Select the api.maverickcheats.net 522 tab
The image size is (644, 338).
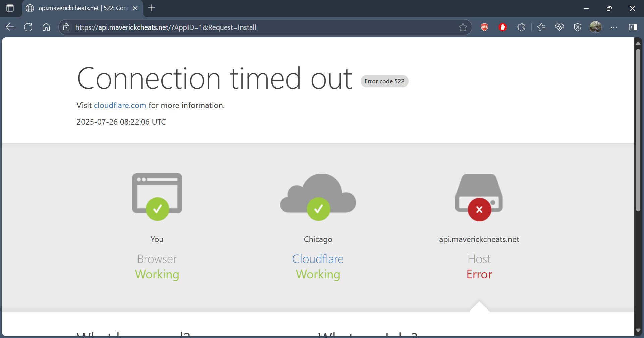[83, 8]
